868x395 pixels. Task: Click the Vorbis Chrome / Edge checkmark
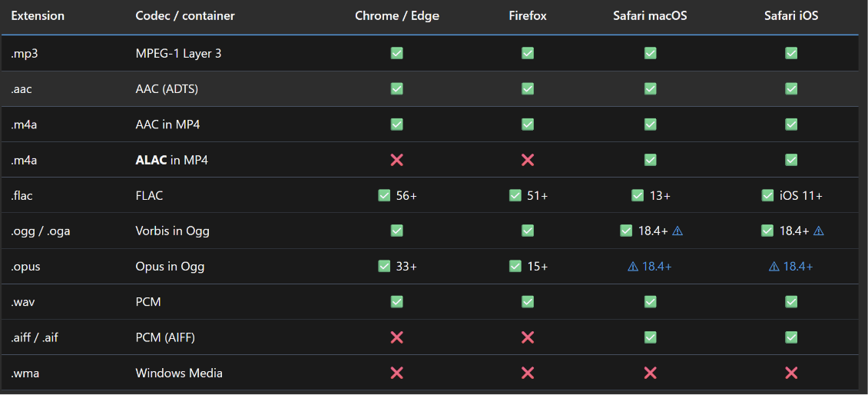coord(396,231)
